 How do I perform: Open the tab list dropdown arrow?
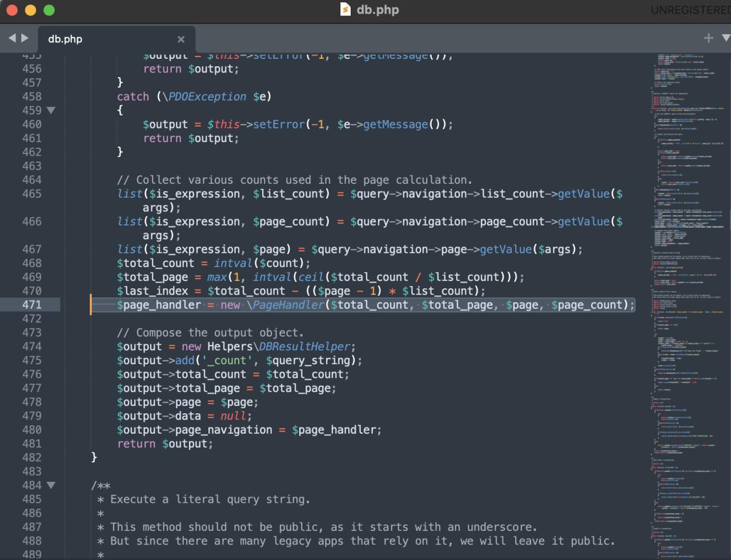726,38
